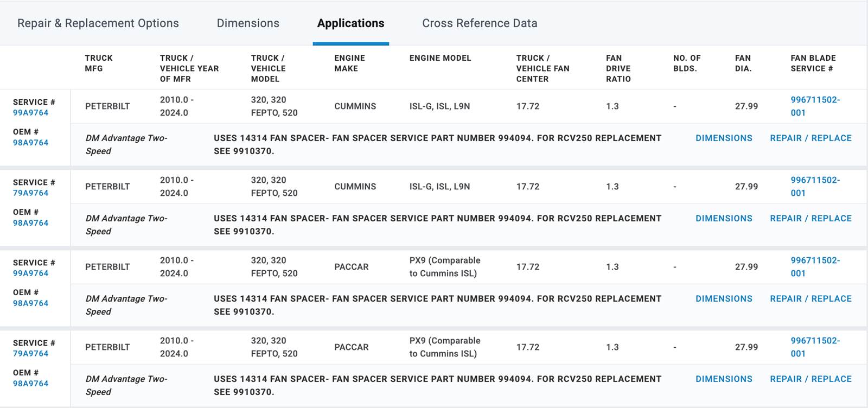Image resolution: width=868 pixels, height=408 pixels.
Task: Click the NO. OF BLDS. header
Action: (687, 63)
